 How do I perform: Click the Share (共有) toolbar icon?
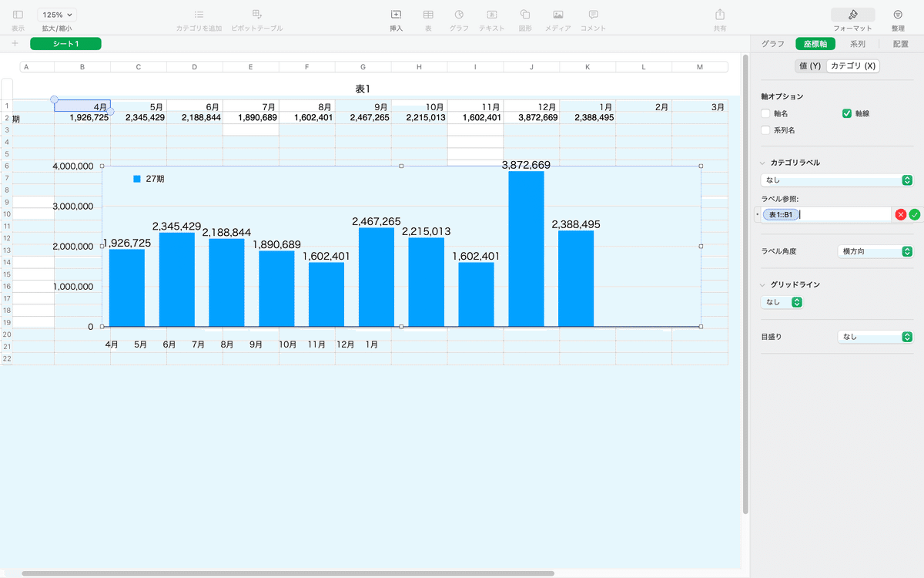pos(720,15)
